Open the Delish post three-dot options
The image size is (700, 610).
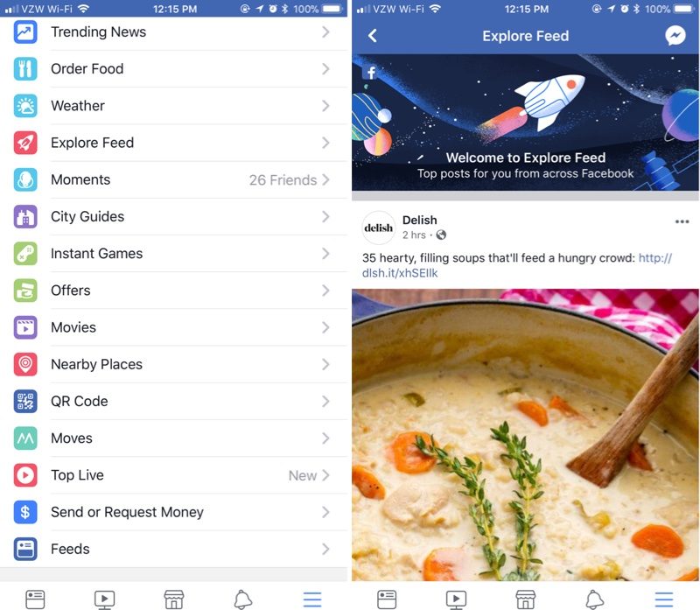tap(682, 221)
